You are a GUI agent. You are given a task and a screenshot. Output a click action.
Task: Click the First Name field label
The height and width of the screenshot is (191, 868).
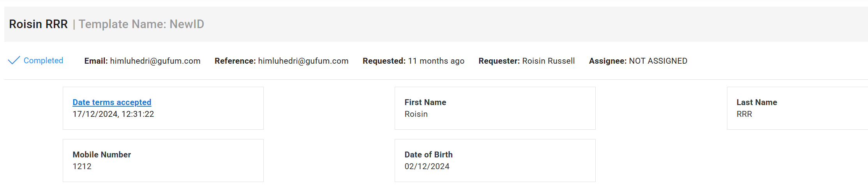pos(425,102)
